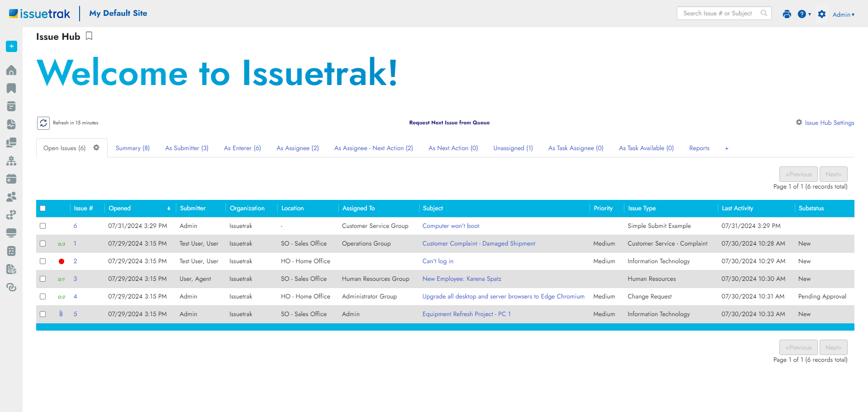
Task: Click the printer icon in header
Action: (787, 14)
